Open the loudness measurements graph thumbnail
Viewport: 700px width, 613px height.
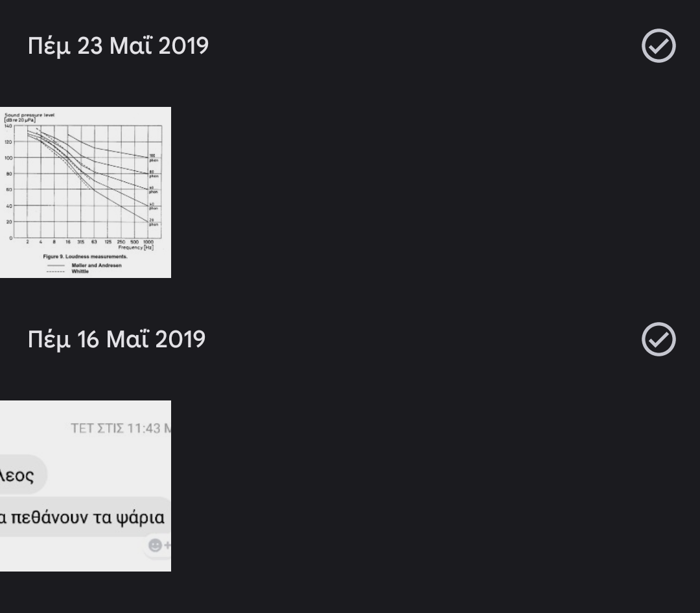[86, 192]
